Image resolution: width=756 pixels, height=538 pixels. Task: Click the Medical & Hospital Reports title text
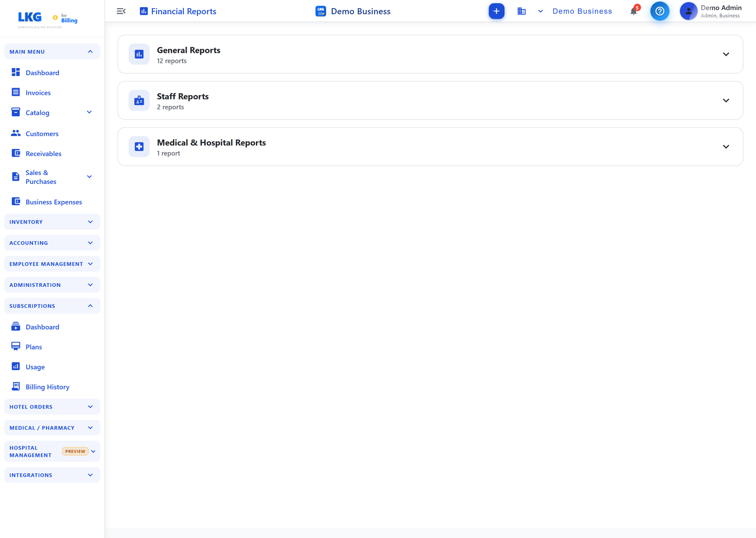click(x=211, y=143)
